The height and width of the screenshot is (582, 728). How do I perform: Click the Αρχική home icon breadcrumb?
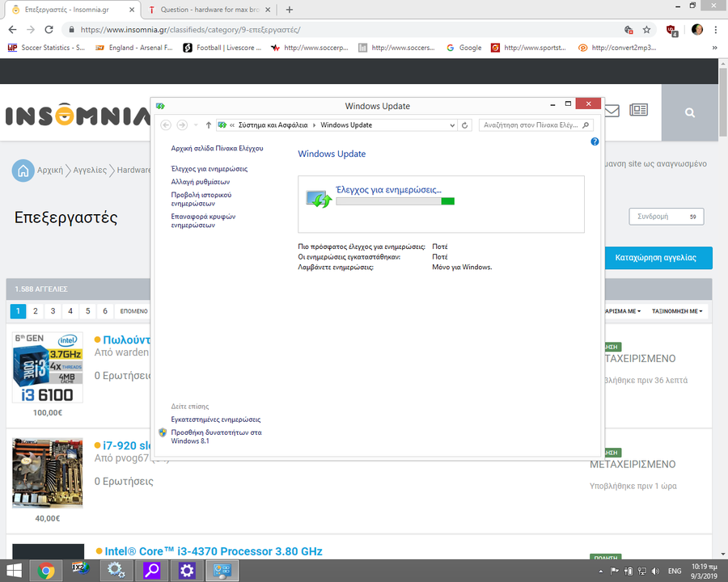(23, 171)
